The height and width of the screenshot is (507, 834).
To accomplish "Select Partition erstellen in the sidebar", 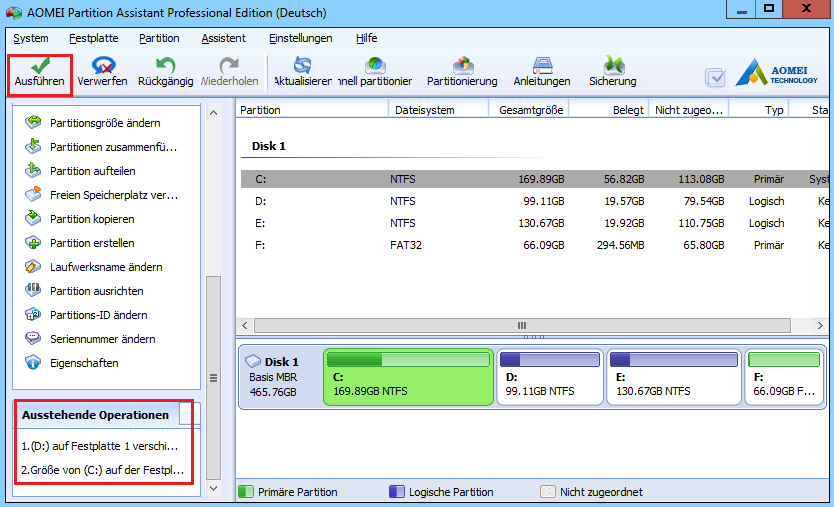I will pyautogui.click(x=92, y=243).
